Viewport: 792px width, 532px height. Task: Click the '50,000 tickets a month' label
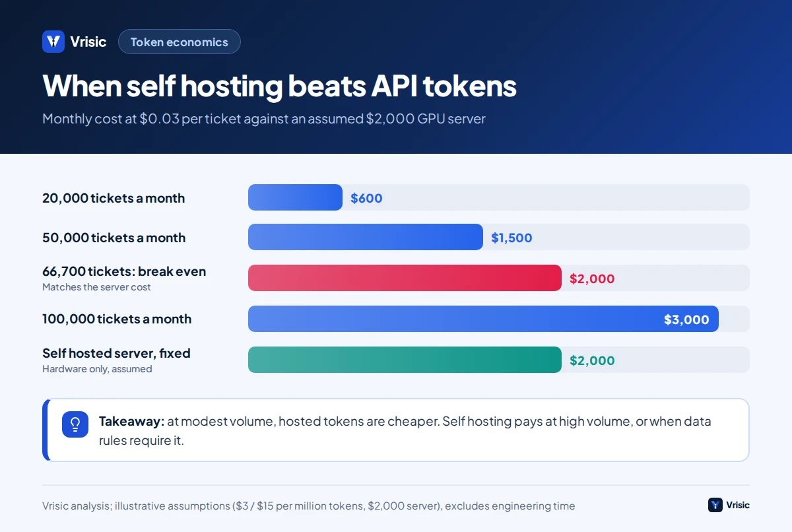pyautogui.click(x=114, y=238)
